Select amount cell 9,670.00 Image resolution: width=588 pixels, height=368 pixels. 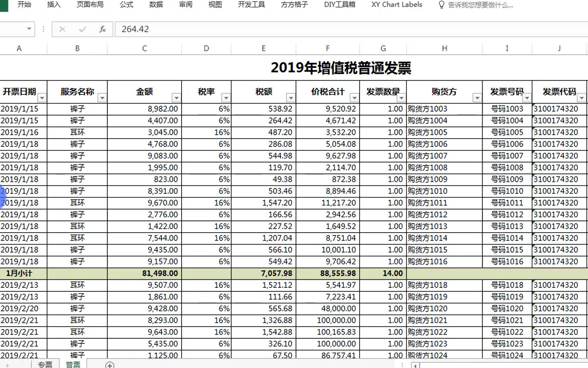coord(144,203)
